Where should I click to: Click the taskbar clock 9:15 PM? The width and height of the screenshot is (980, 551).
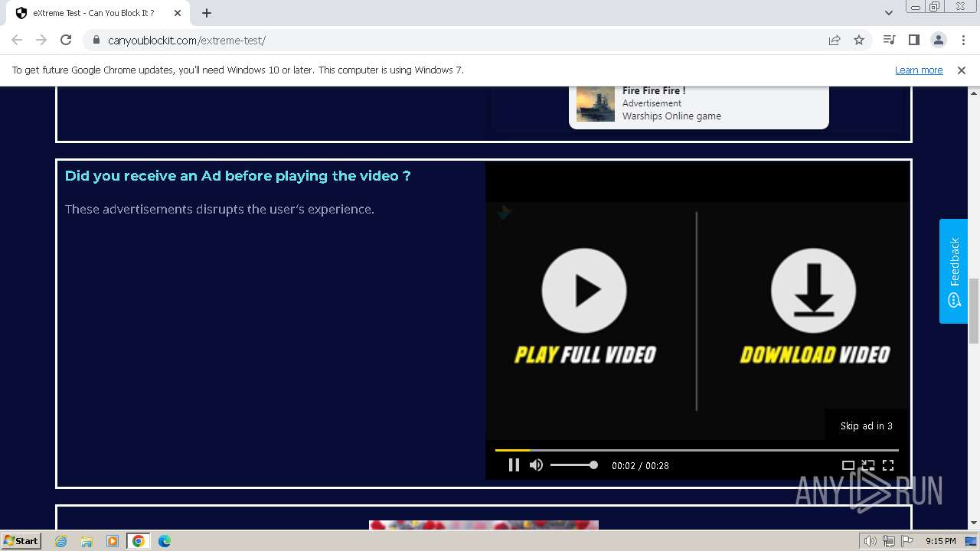(x=940, y=541)
